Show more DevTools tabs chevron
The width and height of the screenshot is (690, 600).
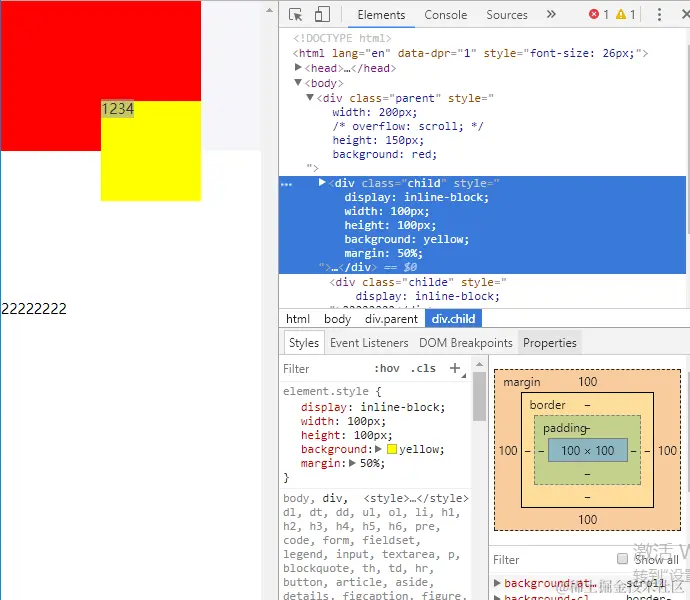tap(551, 15)
